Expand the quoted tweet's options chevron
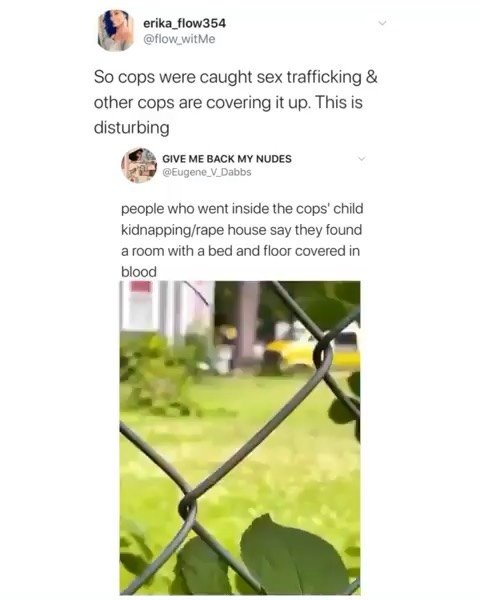 (x=361, y=158)
